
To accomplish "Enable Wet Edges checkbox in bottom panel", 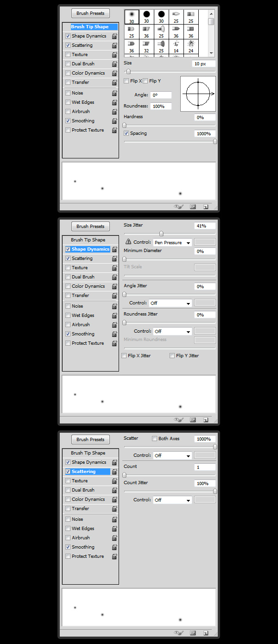I will 68,529.
